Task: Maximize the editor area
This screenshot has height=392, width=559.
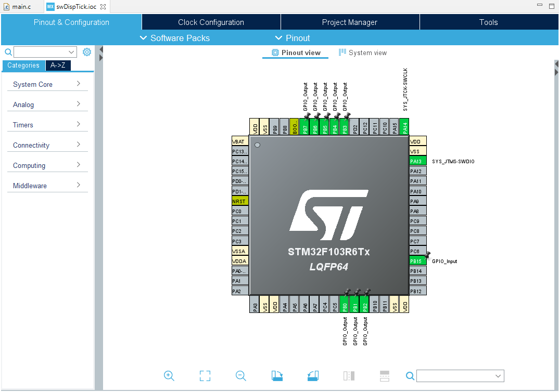Action: point(552,6)
